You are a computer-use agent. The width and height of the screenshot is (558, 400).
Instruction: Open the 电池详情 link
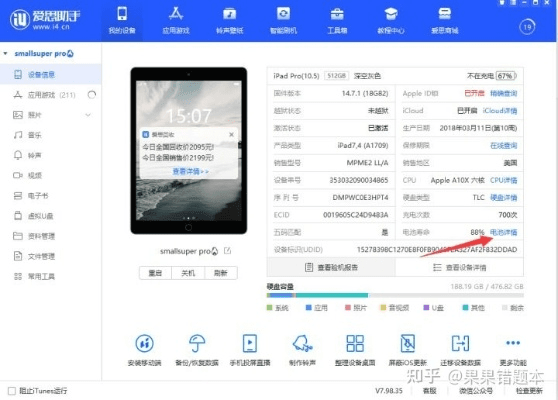(x=504, y=232)
